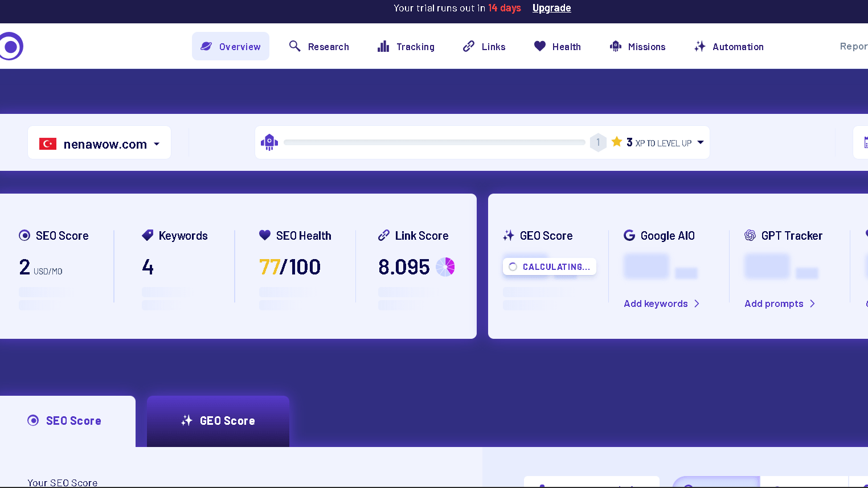
Task: Click the planet icon on Overview
Action: tap(206, 46)
